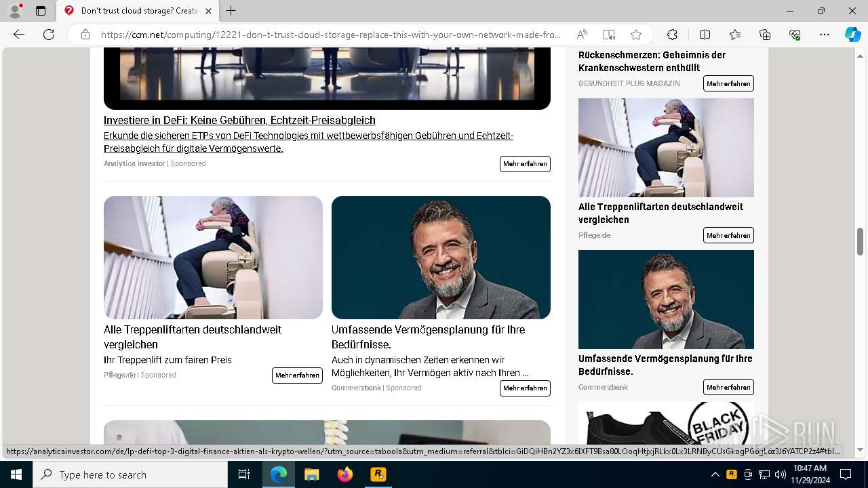
Task: Open 'Umfassende Vermögensplanung' headline in main column
Action: [x=428, y=337]
